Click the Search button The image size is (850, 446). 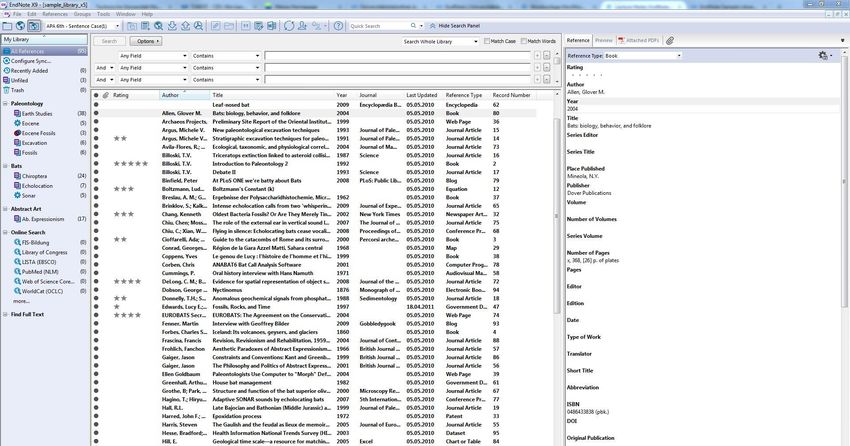(110, 41)
